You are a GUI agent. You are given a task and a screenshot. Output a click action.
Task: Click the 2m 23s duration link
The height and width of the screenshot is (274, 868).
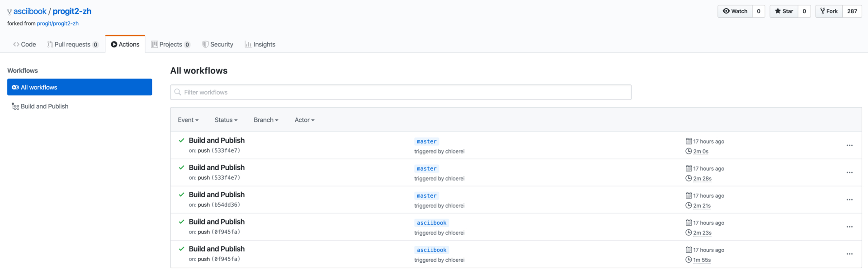pos(703,233)
